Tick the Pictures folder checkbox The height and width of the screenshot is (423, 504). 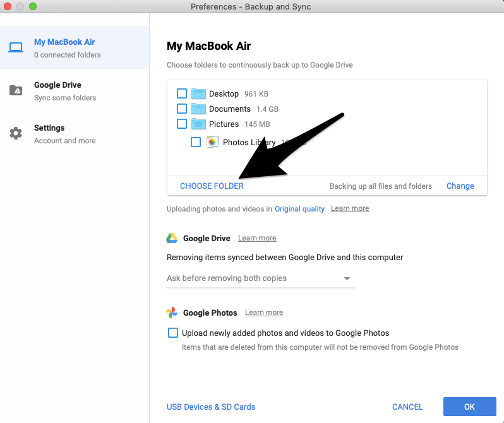pyautogui.click(x=182, y=124)
